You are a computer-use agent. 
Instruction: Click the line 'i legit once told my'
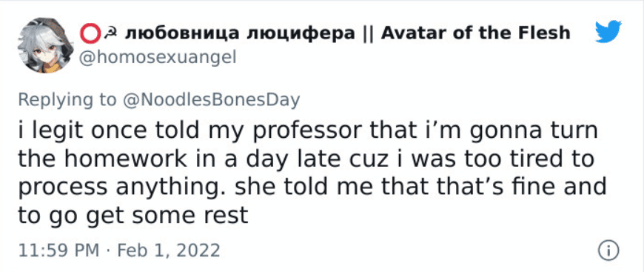click(x=133, y=131)
